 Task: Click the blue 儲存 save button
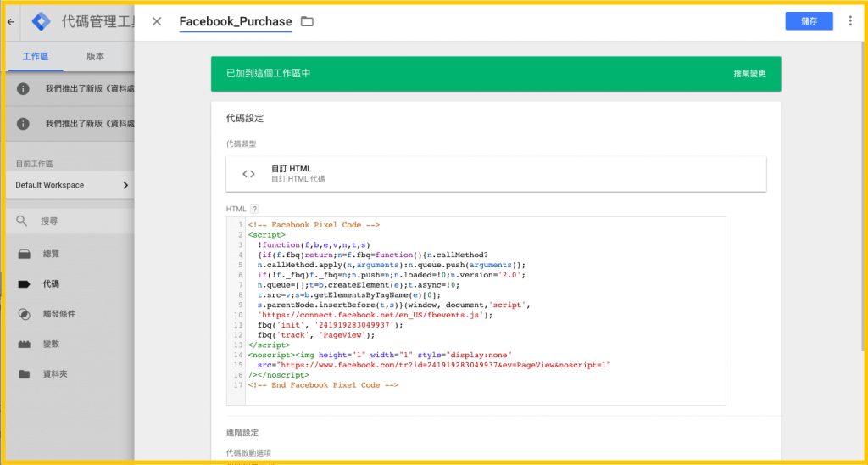tap(809, 21)
